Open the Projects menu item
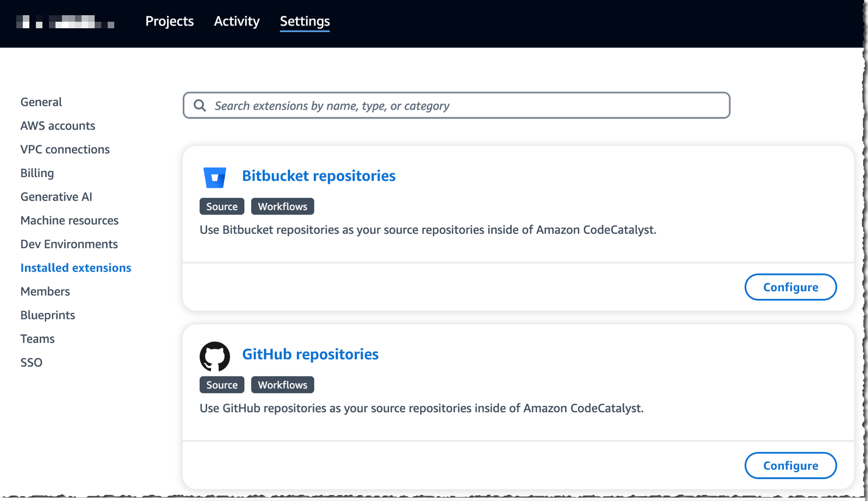868x501 pixels. coord(169,21)
